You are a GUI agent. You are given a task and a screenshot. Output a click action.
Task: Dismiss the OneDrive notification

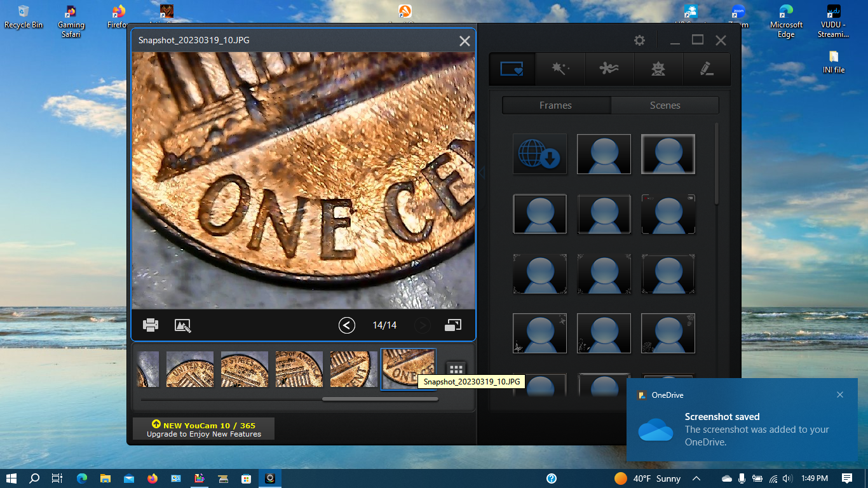(840, 395)
